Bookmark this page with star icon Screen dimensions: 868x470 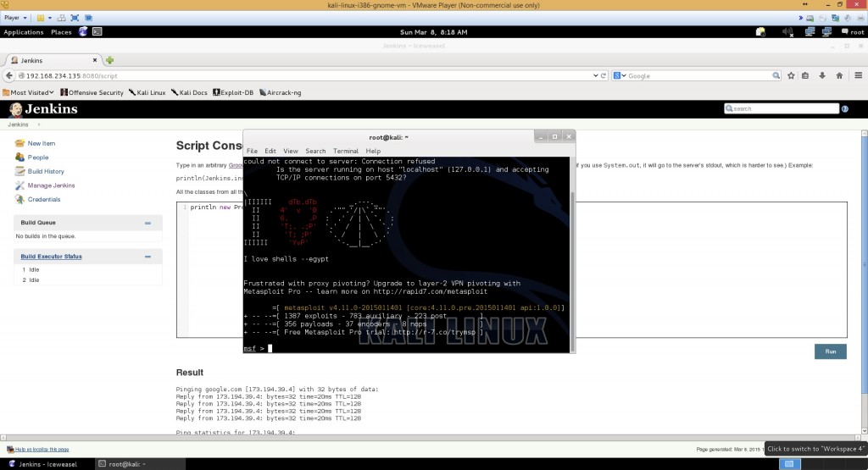pos(791,75)
